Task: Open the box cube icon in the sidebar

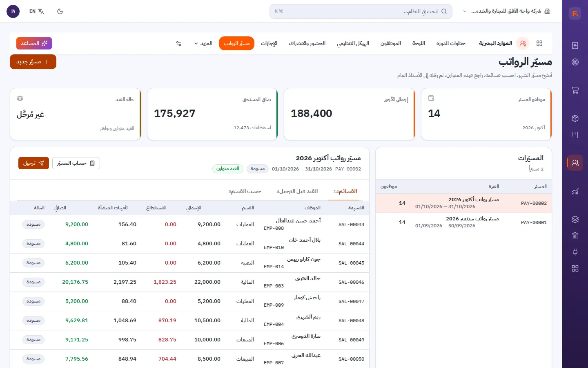Action: coord(575,119)
